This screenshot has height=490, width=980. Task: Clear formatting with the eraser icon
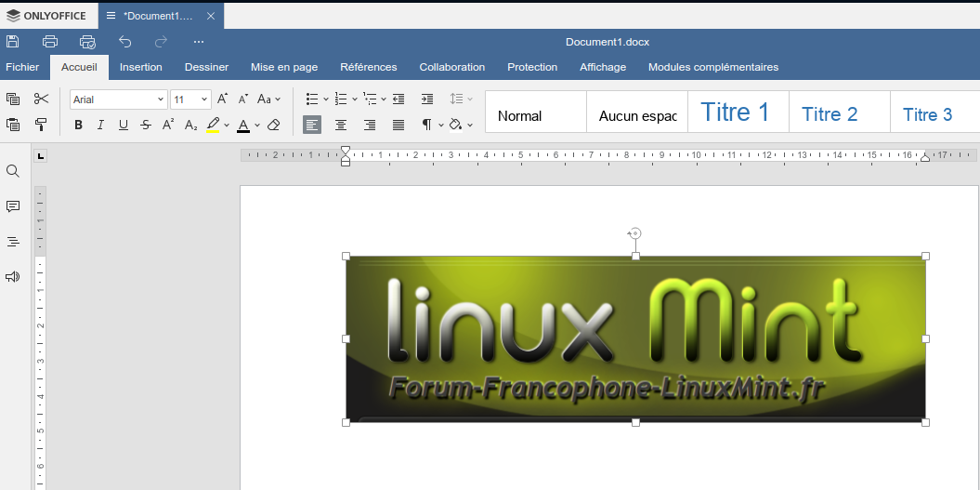click(x=273, y=126)
